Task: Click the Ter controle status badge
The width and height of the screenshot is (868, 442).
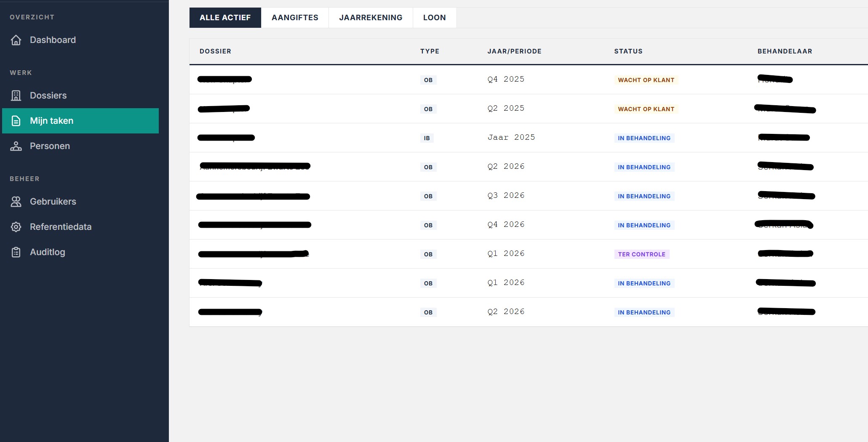Action: tap(642, 254)
